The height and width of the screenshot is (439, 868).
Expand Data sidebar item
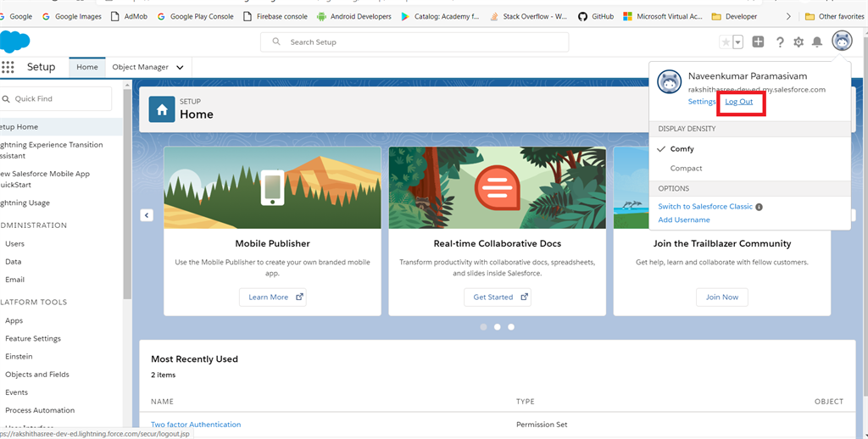[x=14, y=262]
